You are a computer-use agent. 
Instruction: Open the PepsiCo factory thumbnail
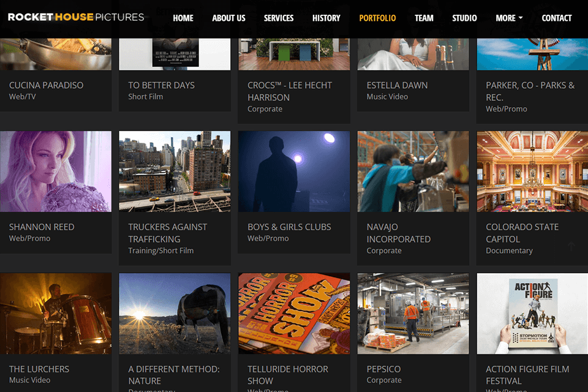point(413,314)
